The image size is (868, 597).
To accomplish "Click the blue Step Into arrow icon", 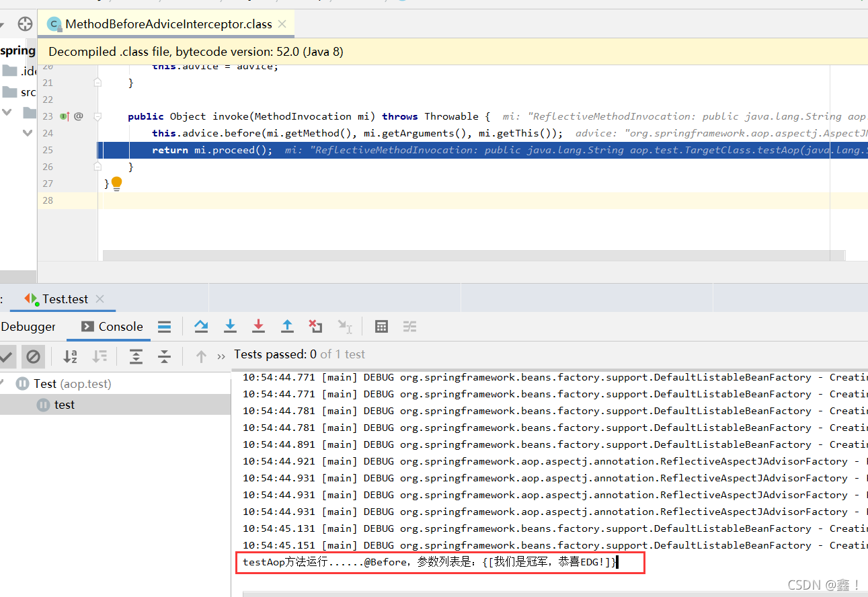I will pyautogui.click(x=230, y=327).
